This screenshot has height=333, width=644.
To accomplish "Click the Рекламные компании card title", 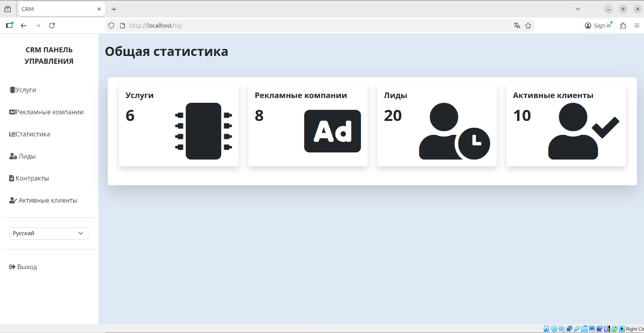I will (x=301, y=95).
